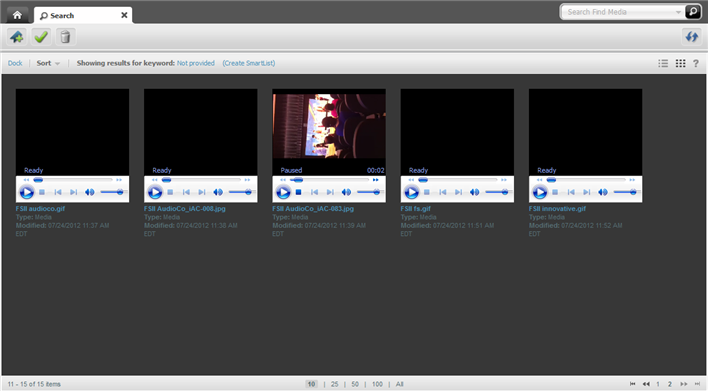Viewport: 708px width, 391px height.
Task: Show 100 items per page
Action: pyautogui.click(x=377, y=384)
